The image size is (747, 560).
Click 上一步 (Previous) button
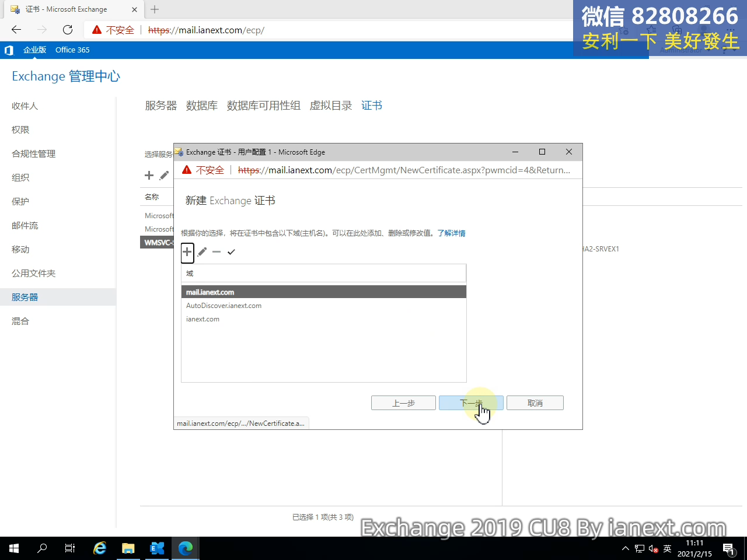[403, 403]
